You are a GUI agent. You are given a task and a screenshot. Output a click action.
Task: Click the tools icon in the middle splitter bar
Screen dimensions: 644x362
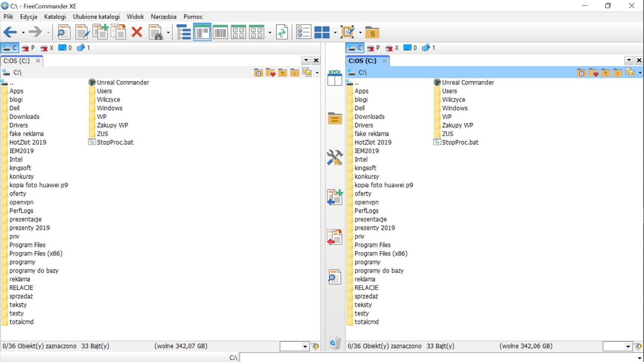[335, 157]
